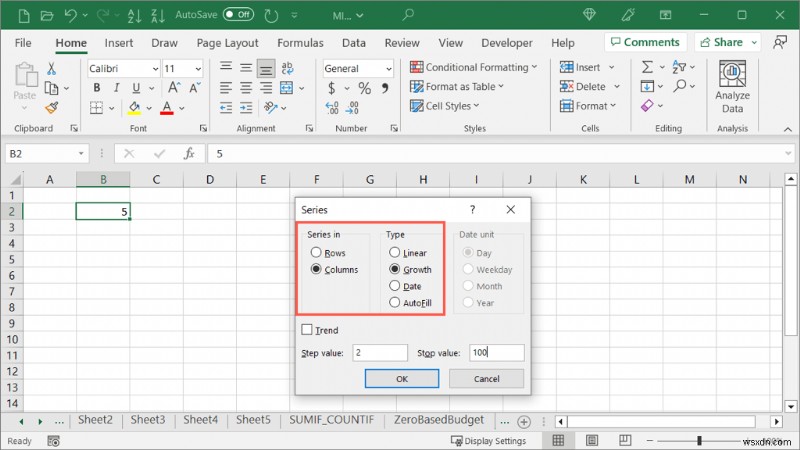Screen dimensions: 800x450
Task: Switch to the ZeroBasedBudget sheet tab
Action: (439, 420)
